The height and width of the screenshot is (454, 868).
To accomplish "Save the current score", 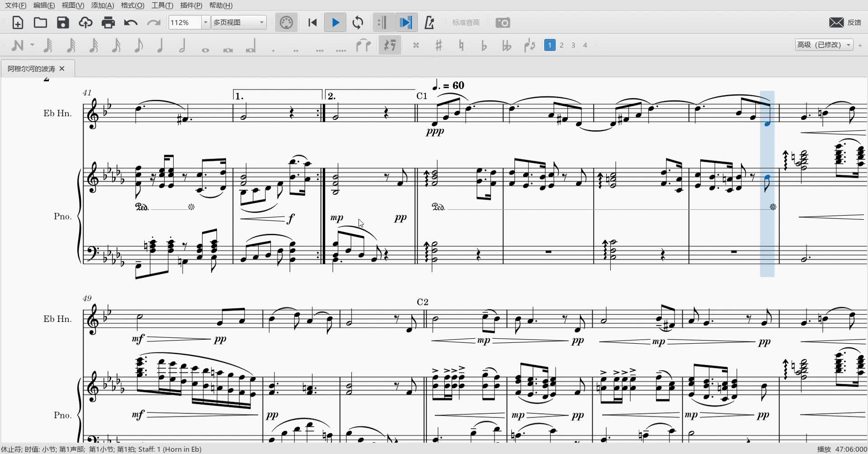I will click(x=63, y=23).
